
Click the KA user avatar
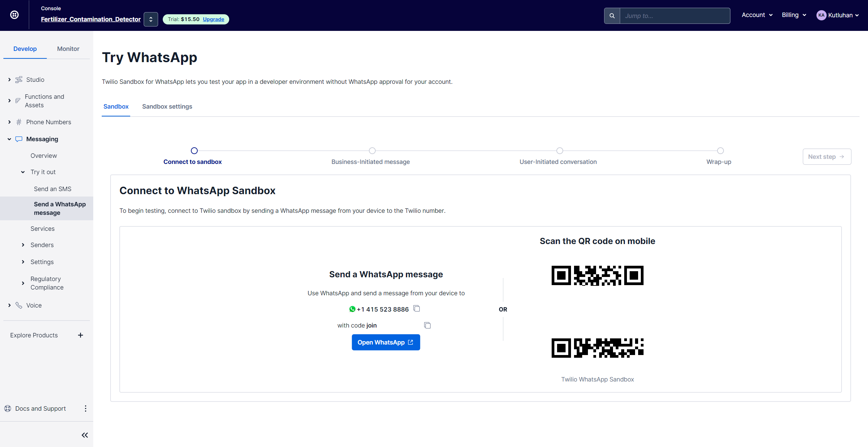pos(821,15)
